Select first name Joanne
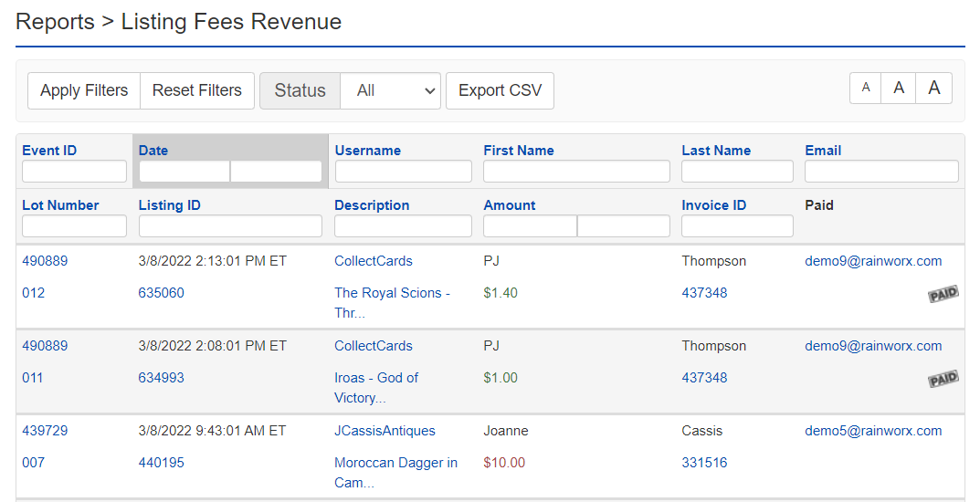The image size is (980, 502). coord(506,431)
